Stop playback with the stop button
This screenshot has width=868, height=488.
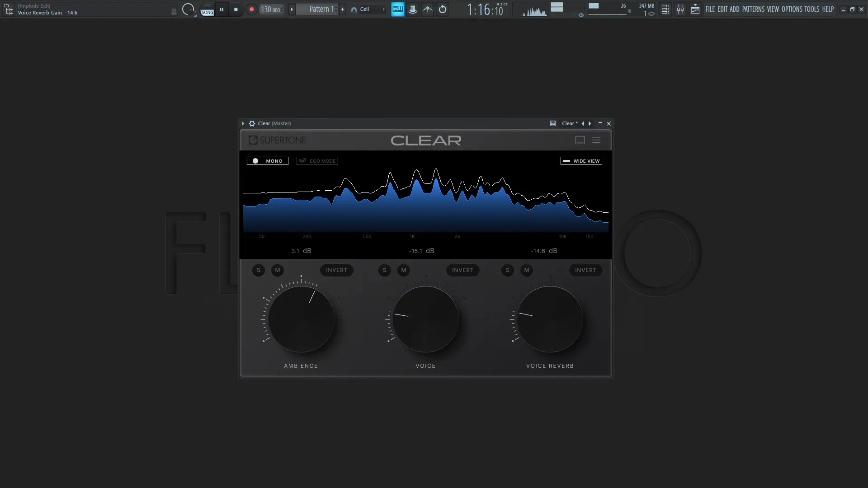[x=236, y=9]
